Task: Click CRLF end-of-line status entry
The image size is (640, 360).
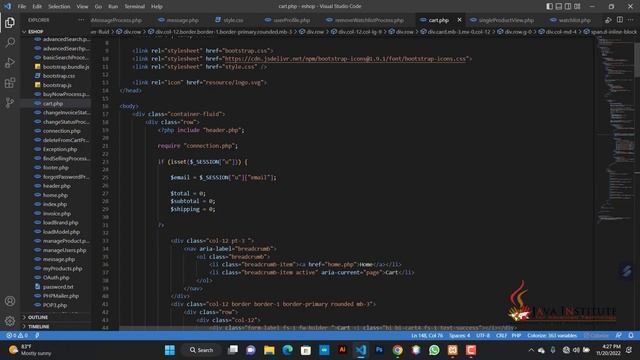Action: 501,336
